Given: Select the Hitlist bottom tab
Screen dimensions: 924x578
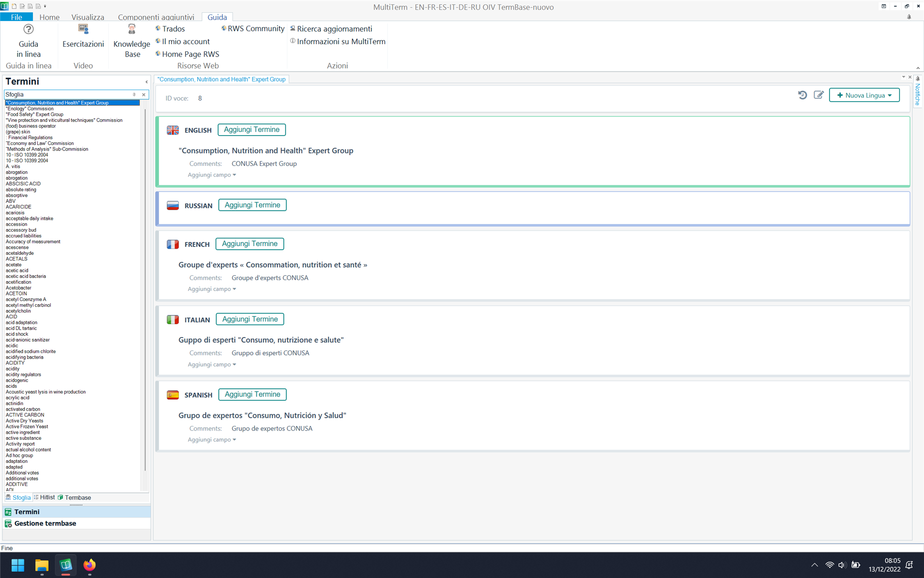Looking at the screenshot, I should tap(44, 497).
